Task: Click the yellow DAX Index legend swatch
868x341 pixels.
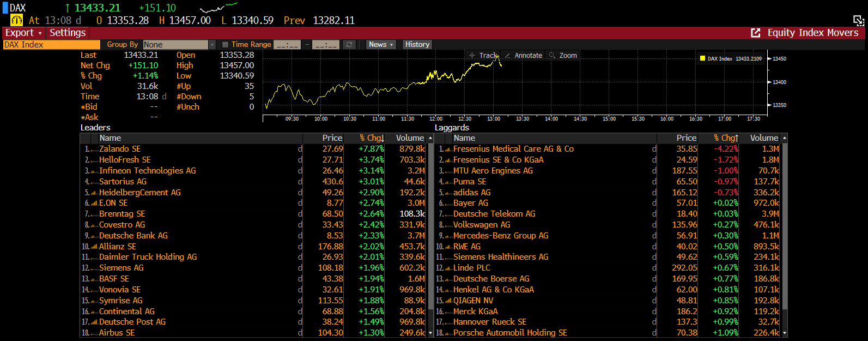Action: 702,58
